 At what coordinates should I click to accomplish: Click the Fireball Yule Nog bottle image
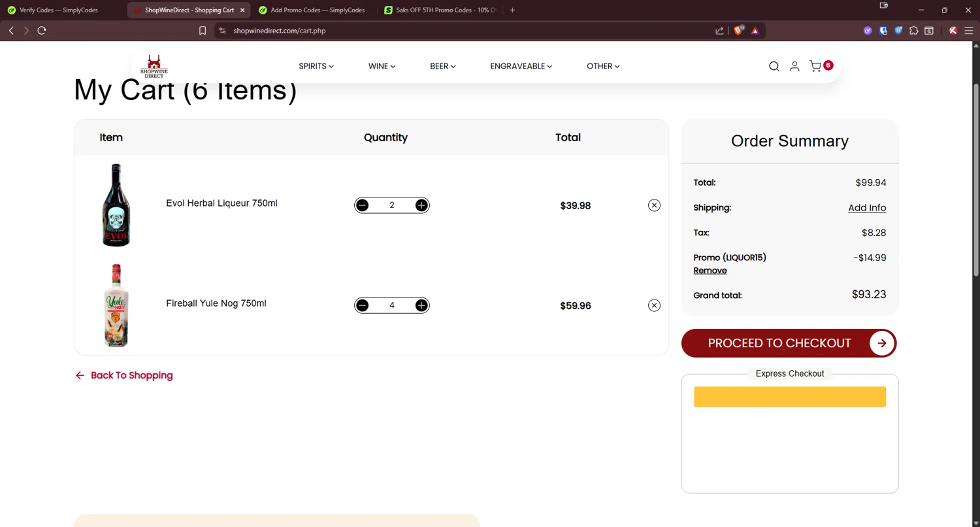pos(116,305)
